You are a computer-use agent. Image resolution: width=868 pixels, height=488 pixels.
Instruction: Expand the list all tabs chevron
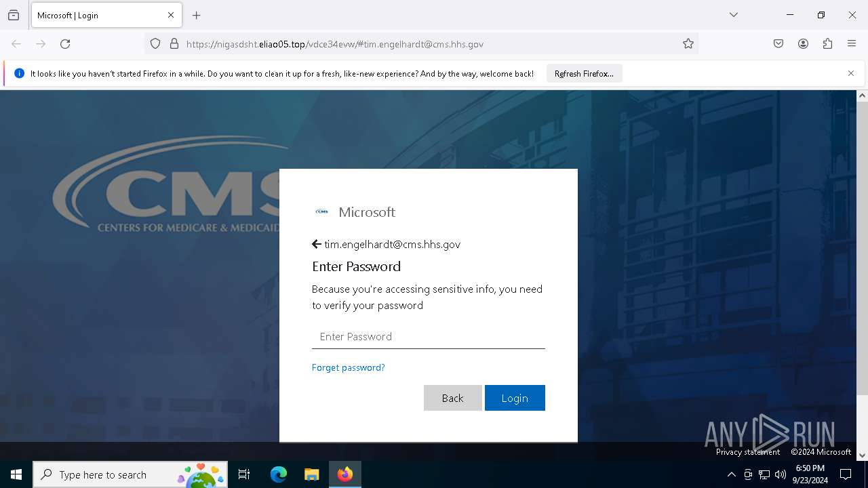(734, 15)
